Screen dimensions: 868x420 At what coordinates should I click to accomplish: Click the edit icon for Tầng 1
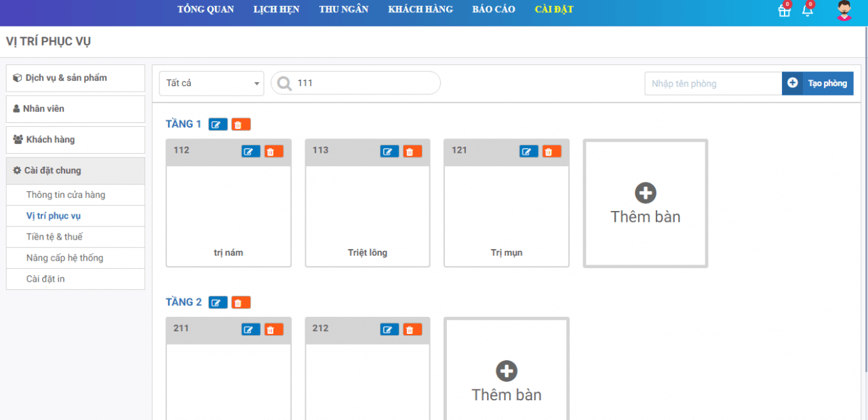click(218, 124)
